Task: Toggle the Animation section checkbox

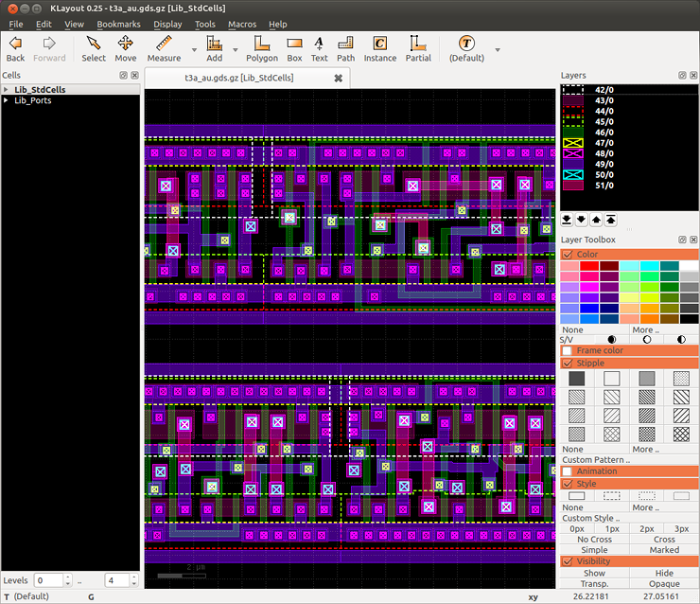Action: [x=568, y=471]
